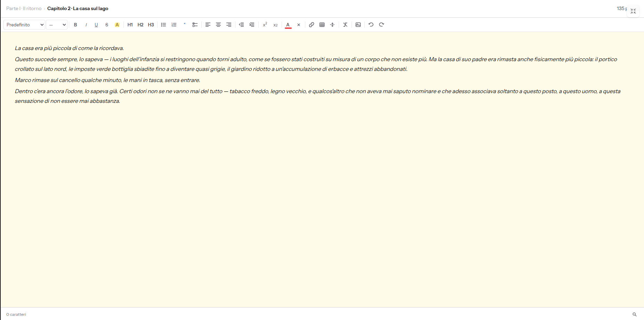The image size is (644, 320).
Task: Apply the H2 heading style
Action: (140, 25)
